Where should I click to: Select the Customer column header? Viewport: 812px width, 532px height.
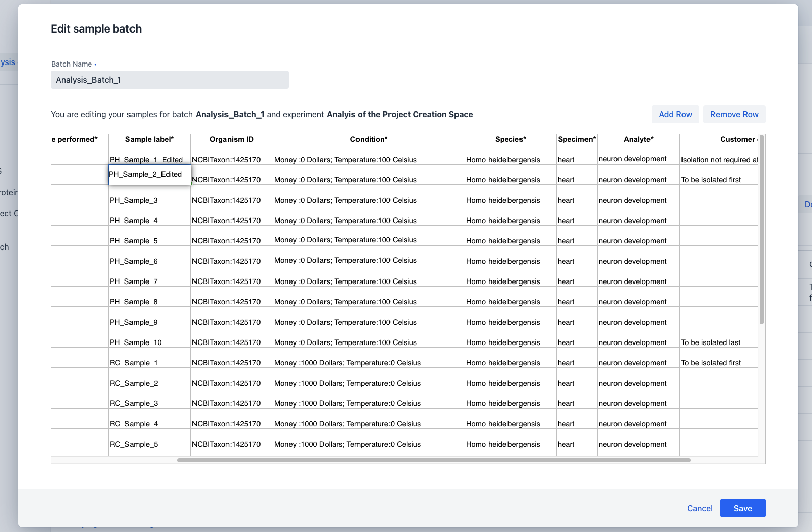[719, 139]
